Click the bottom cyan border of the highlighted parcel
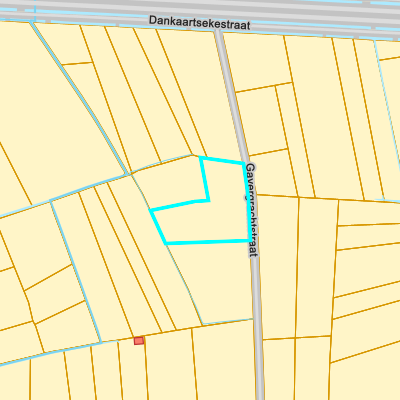The image size is (400, 400). click(208, 242)
